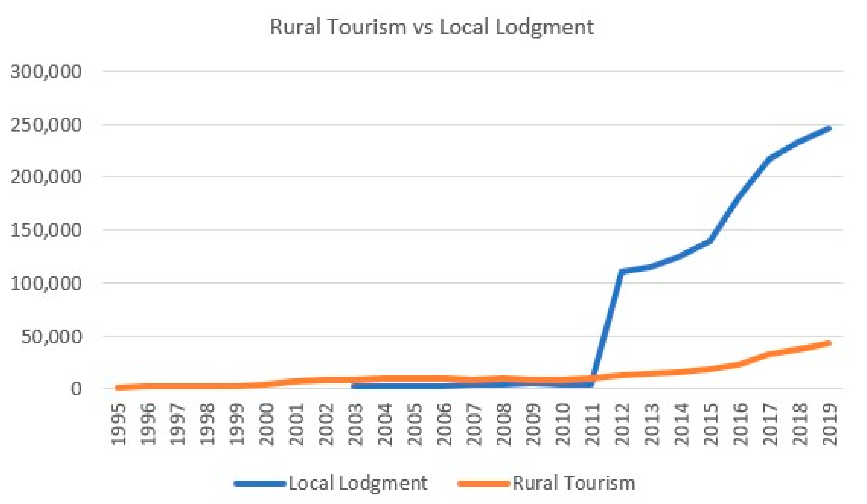Click the 100,000 y-axis label
867x504 pixels.
click(x=46, y=283)
